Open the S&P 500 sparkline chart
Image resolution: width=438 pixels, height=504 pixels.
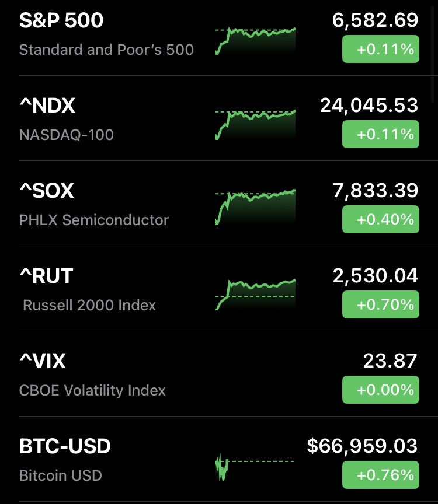(x=255, y=41)
